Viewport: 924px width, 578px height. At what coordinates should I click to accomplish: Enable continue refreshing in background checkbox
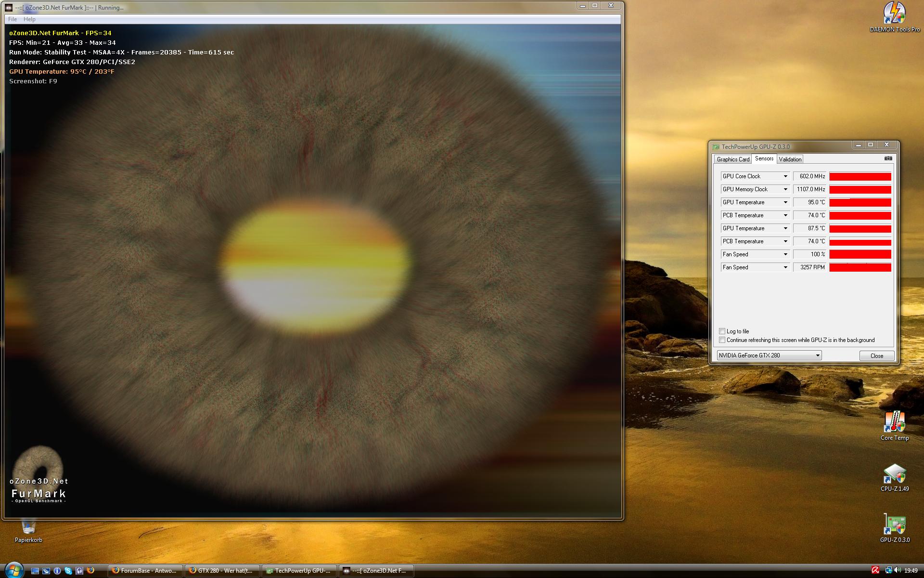pyautogui.click(x=722, y=340)
